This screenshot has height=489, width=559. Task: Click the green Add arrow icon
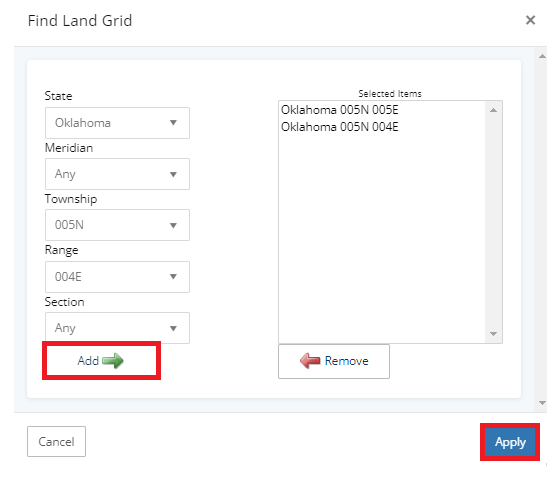113,361
